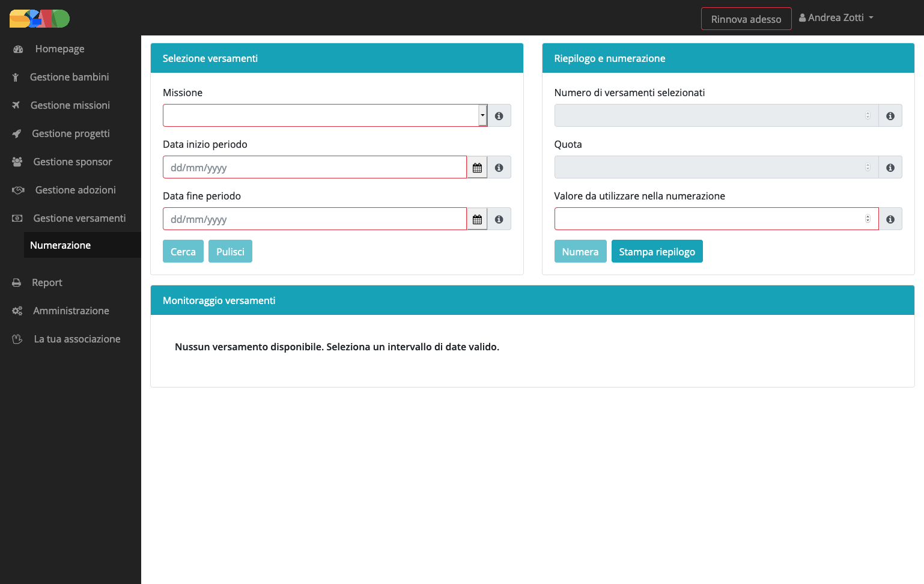Click the Rinnova adesso button
924x584 pixels.
(x=746, y=19)
